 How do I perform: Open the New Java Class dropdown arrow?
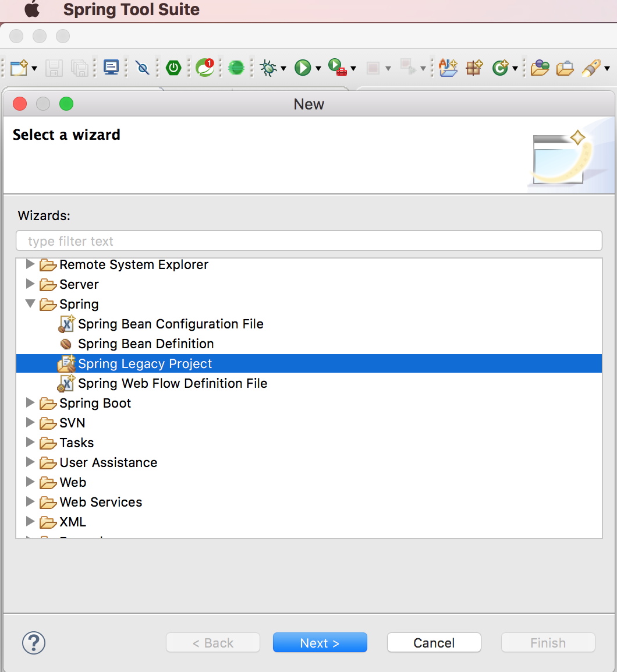[x=515, y=68]
